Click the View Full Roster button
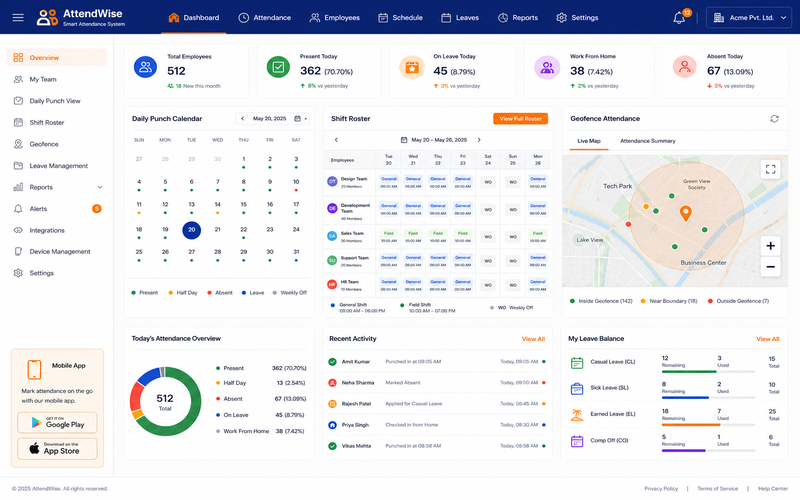The width and height of the screenshot is (800, 500). point(520,118)
